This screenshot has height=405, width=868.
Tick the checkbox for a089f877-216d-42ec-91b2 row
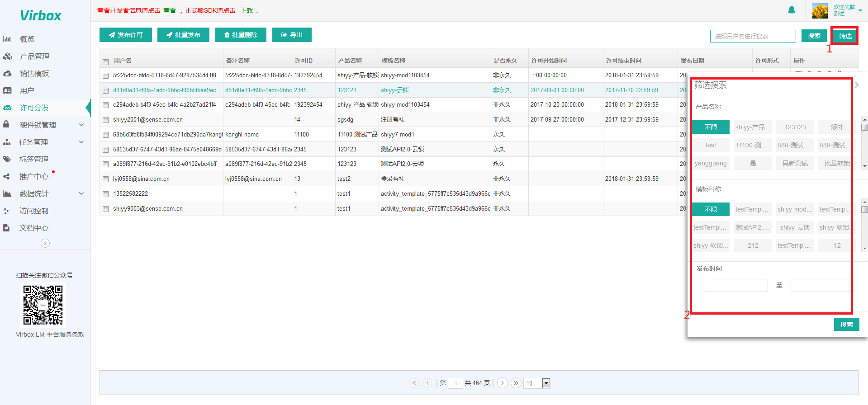tap(105, 164)
